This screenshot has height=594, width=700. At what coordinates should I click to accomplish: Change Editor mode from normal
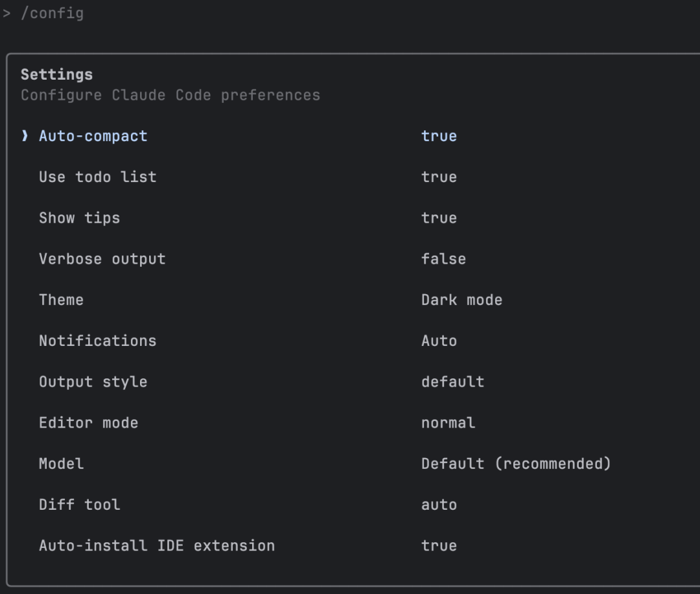(x=88, y=422)
